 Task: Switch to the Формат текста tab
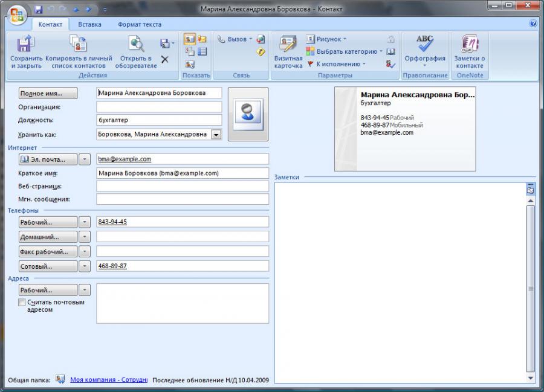(x=140, y=24)
